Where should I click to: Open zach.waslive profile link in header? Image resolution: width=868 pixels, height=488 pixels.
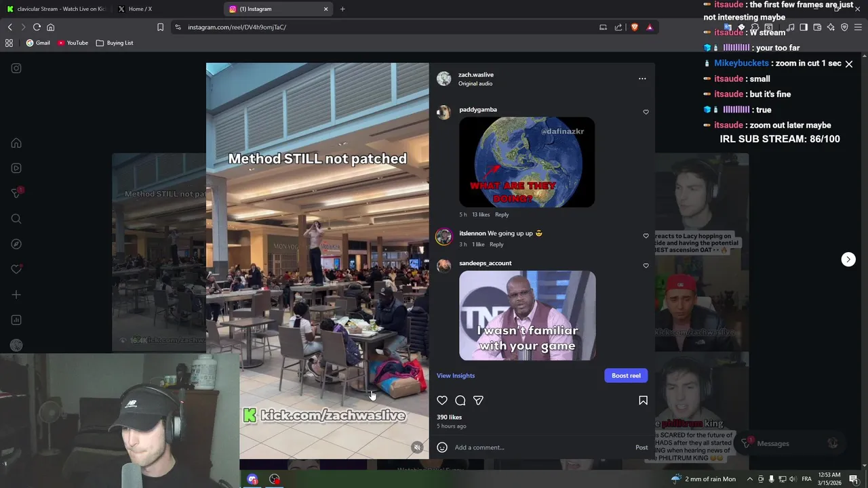pos(476,75)
